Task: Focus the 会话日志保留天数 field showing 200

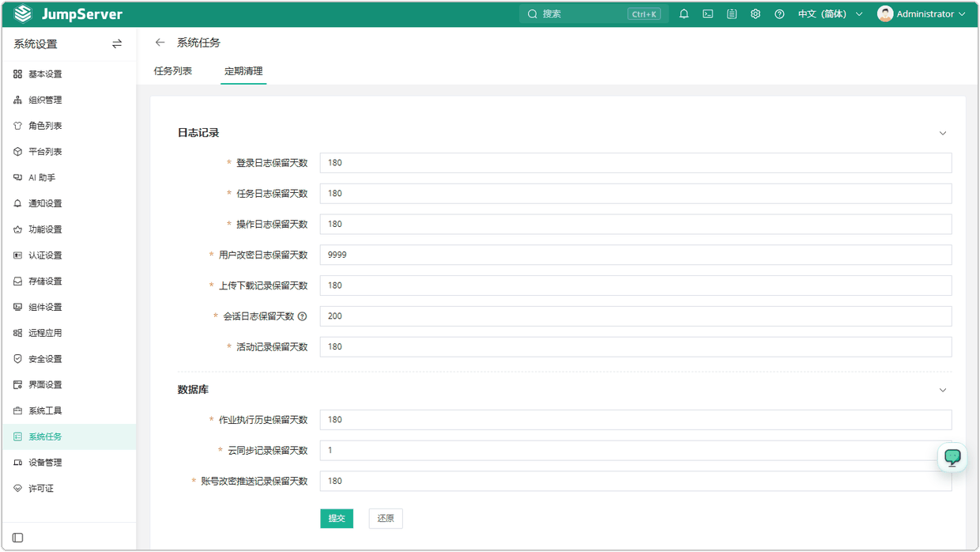Action: (635, 316)
